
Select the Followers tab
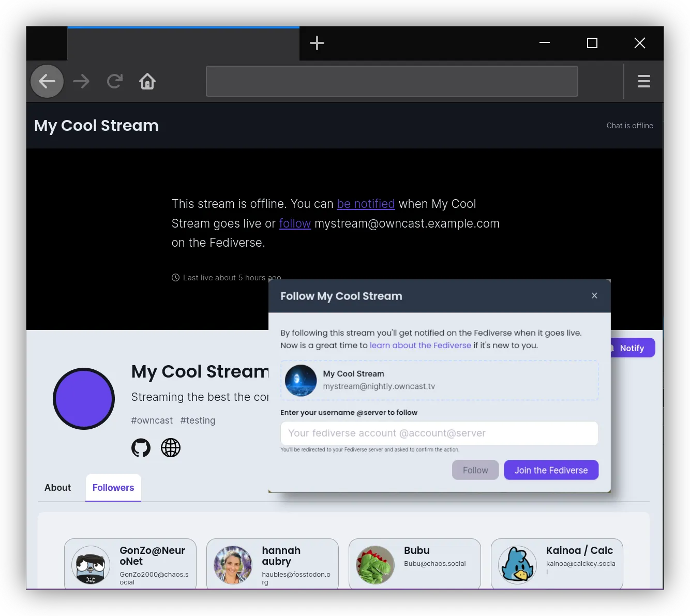[x=113, y=488]
